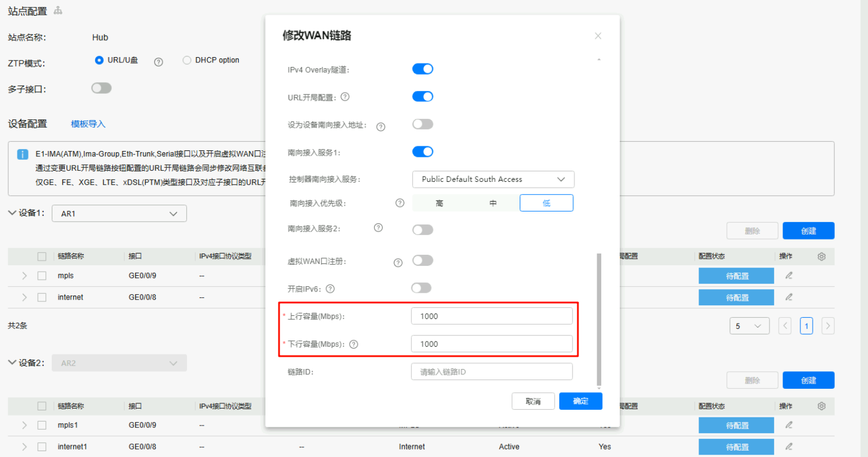Open the AR1 device dropdown
The width and height of the screenshot is (868, 457).
119,214
